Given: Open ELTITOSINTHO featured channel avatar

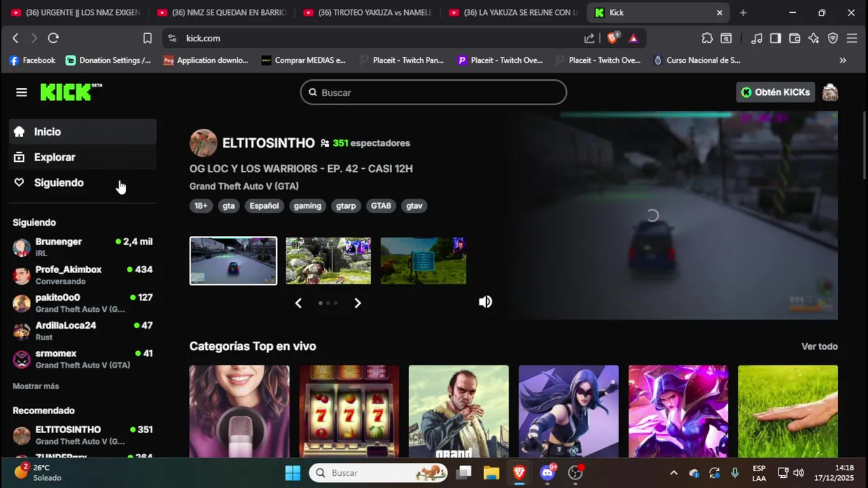Looking at the screenshot, I should tap(203, 143).
